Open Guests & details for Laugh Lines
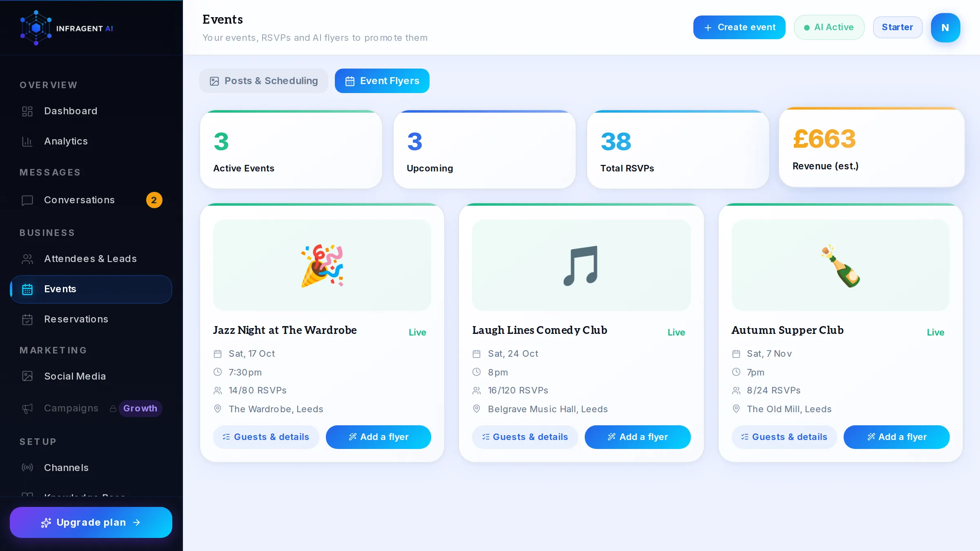Viewport: 980px width, 551px height. pyautogui.click(x=525, y=437)
